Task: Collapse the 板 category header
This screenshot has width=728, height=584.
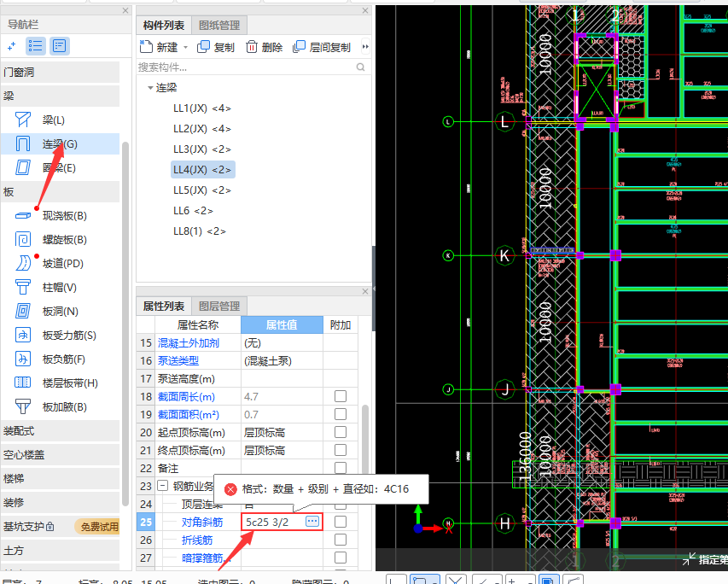Action: [61, 192]
